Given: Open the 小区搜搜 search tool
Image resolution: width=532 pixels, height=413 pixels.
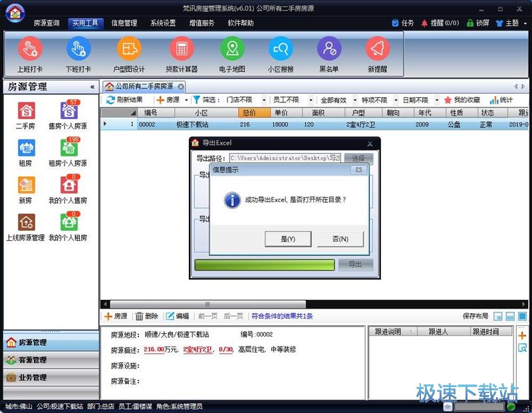Looking at the screenshot, I should (281, 49).
